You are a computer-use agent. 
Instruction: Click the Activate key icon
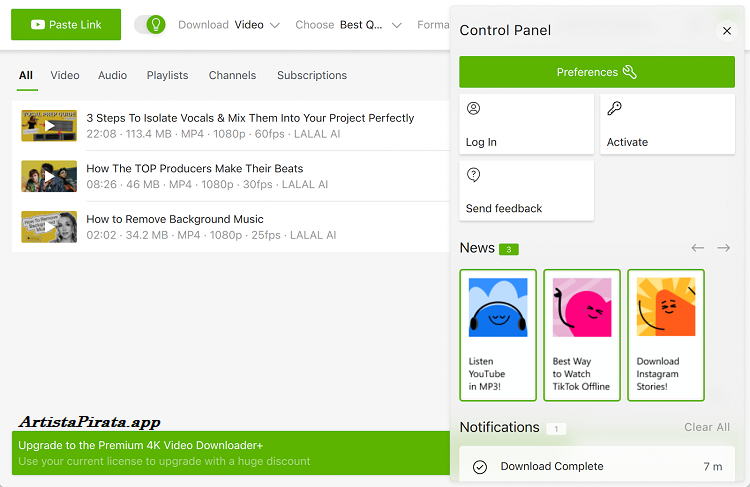coord(615,109)
